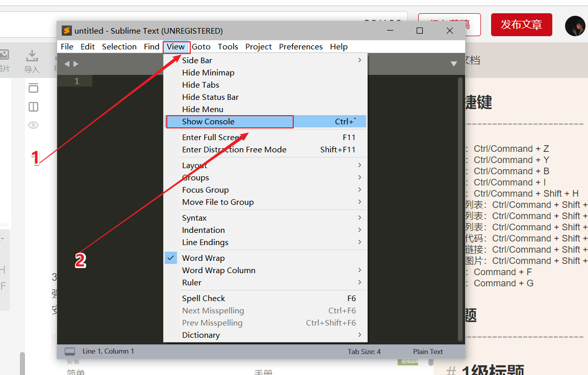Open the Plain Text syntax selector

click(x=428, y=352)
